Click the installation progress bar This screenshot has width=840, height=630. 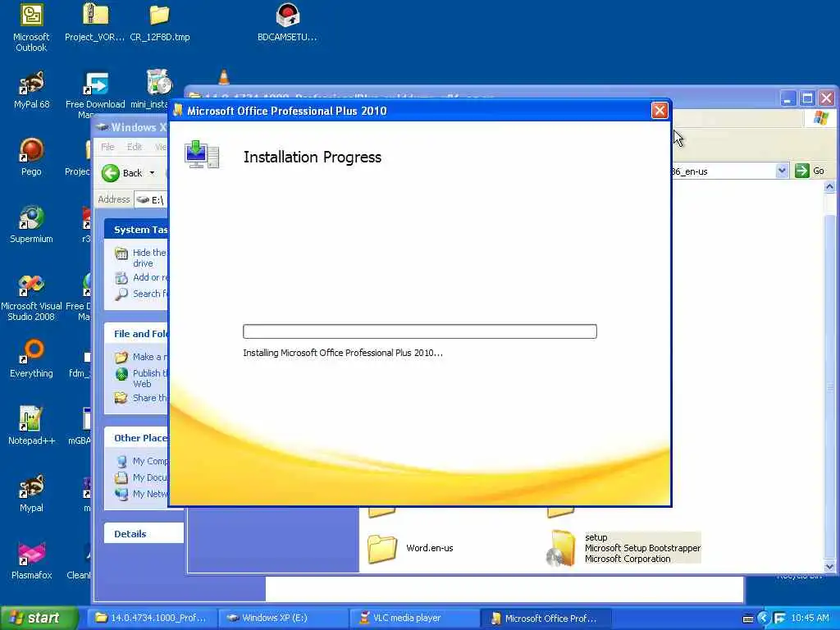(x=419, y=331)
